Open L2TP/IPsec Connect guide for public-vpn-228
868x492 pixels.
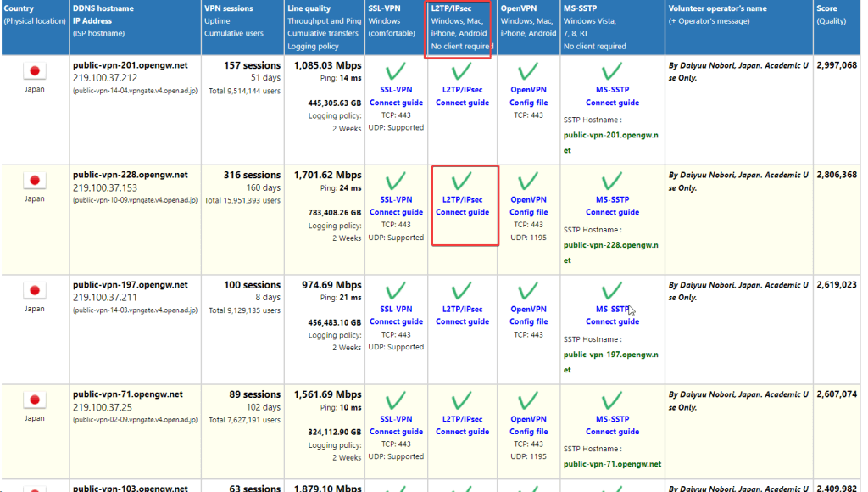point(462,212)
